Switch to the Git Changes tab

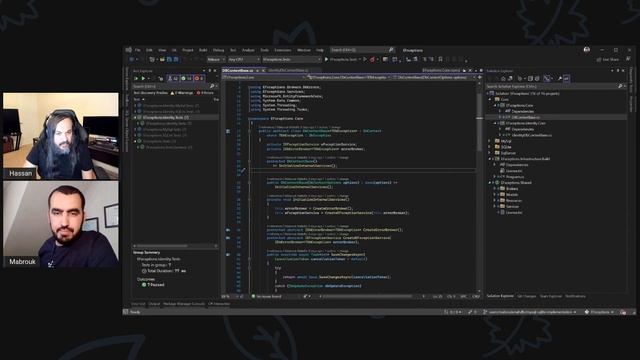(x=527, y=296)
